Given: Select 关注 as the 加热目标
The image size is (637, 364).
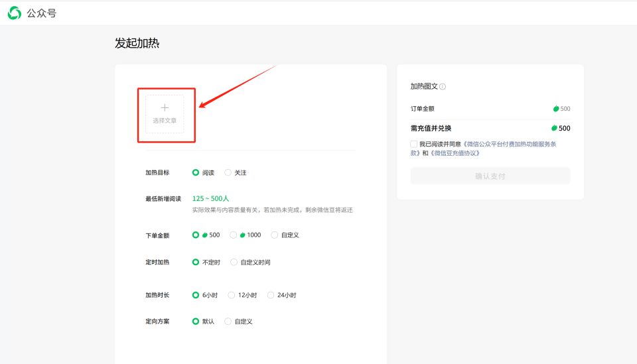Looking at the screenshot, I should (228, 172).
